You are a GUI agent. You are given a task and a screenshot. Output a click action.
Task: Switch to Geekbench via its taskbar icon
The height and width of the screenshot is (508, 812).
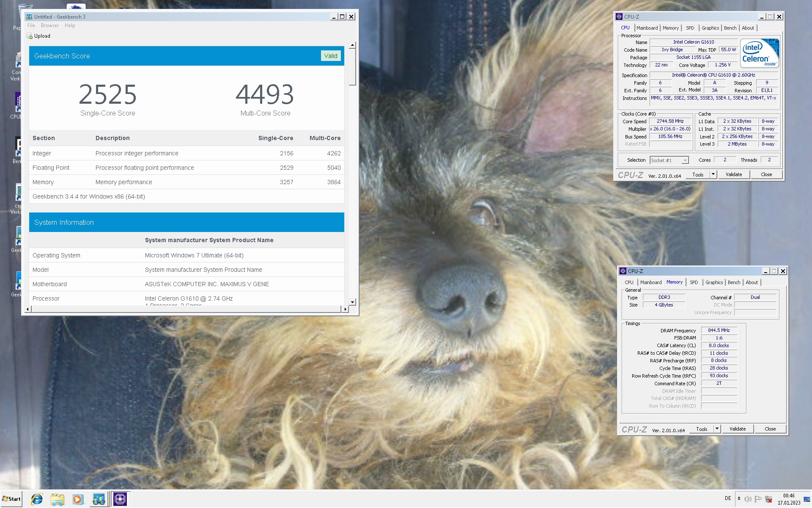click(99, 499)
